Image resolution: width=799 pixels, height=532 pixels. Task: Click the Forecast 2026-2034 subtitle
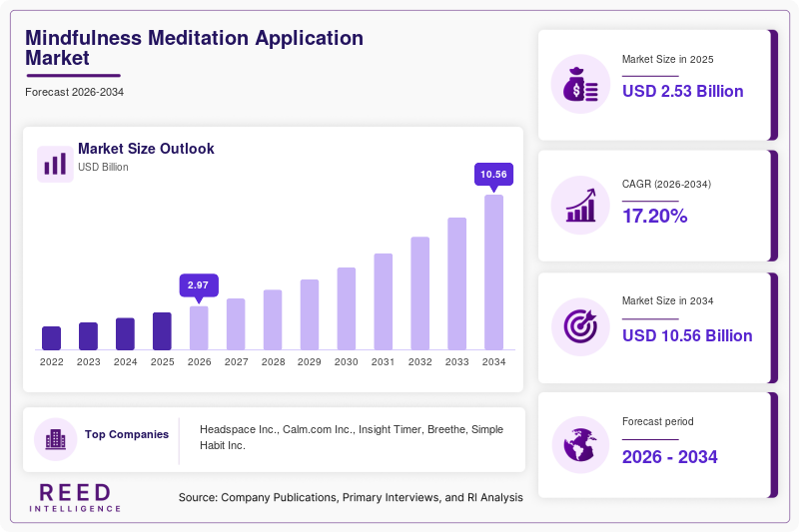click(x=74, y=92)
